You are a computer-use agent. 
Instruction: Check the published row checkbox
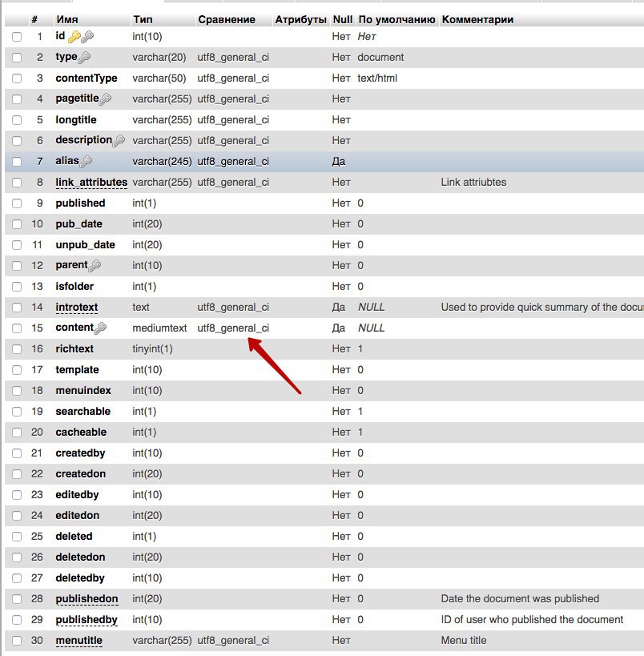(17, 203)
